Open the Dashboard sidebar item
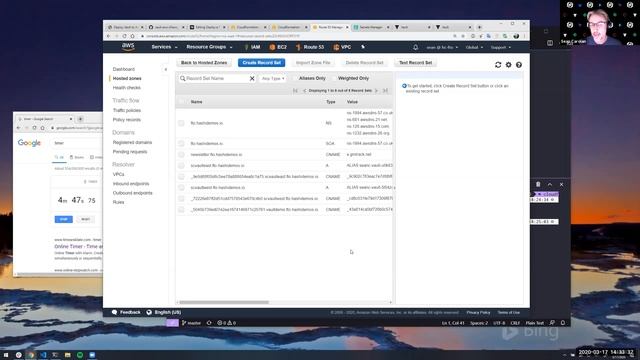Viewport: 640px width, 360px height. [x=124, y=69]
